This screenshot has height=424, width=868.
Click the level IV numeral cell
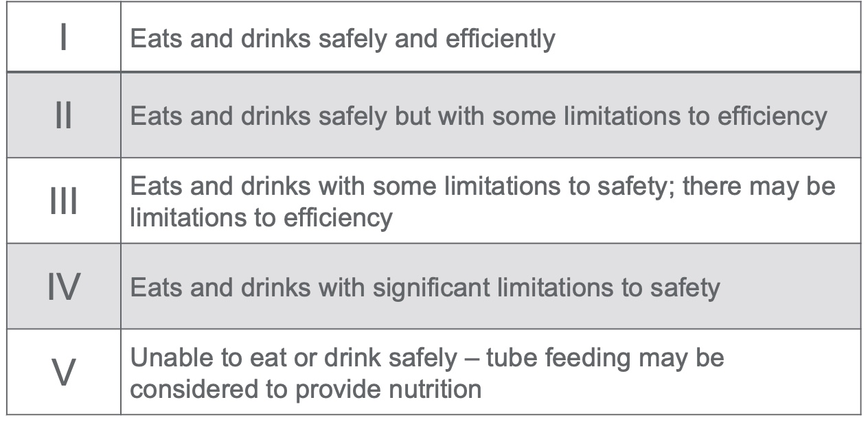[x=64, y=287]
